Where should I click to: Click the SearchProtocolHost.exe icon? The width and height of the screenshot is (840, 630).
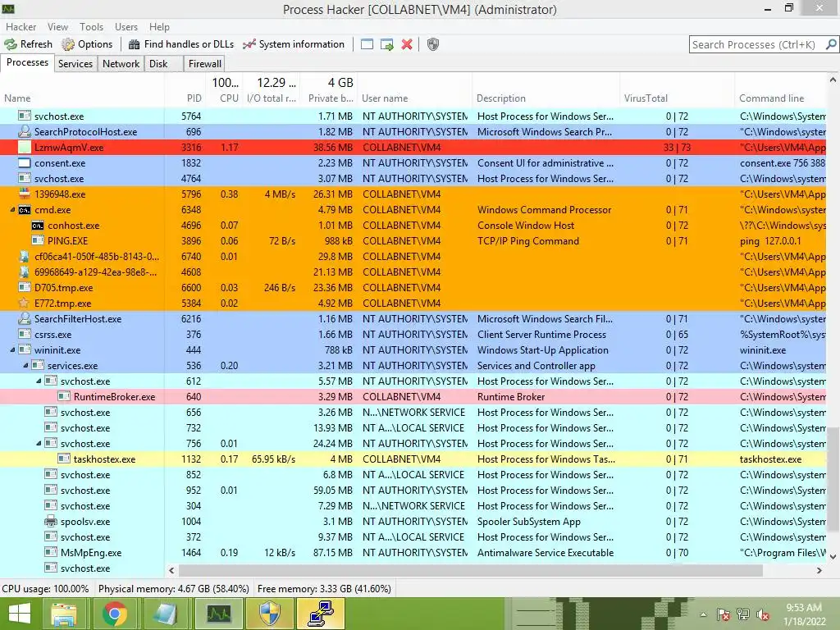(x=24, y=132)
